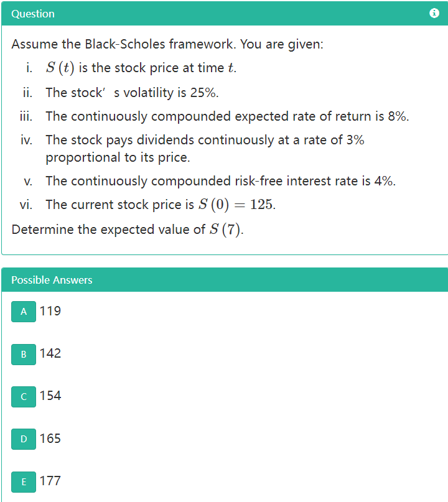Image resolution: width=448 pixels, height=502 pixels.
Task: Click the answer text reading 142
Action: tap(49, 354)
